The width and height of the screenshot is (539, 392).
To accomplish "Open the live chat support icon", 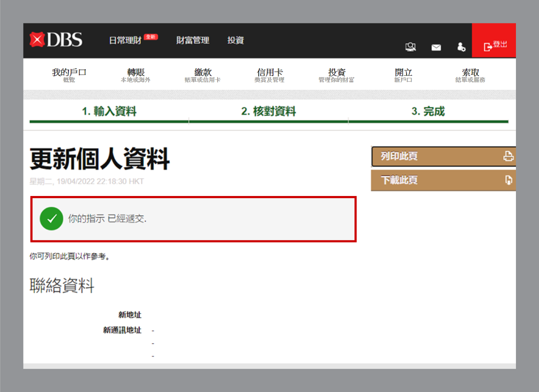I will click(410, 47).
